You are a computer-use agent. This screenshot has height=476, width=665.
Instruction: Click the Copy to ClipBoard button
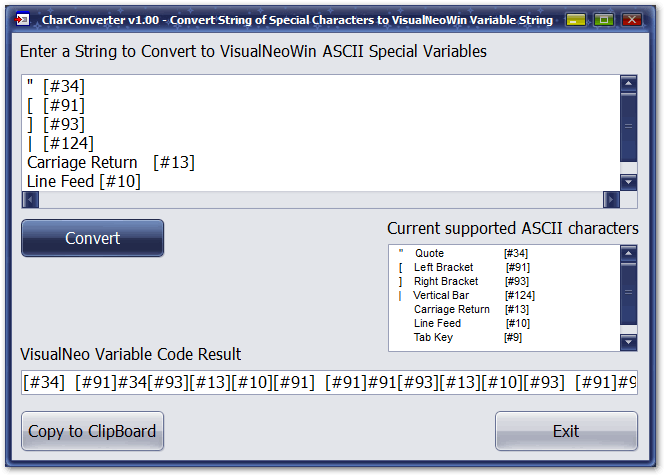click(x=92, y=431)
